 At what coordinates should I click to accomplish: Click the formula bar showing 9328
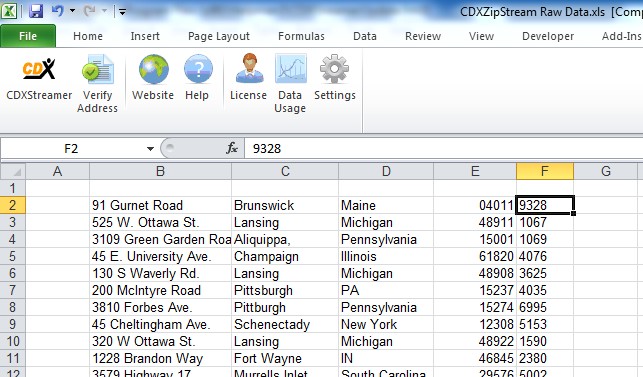(x=444, y=149)
